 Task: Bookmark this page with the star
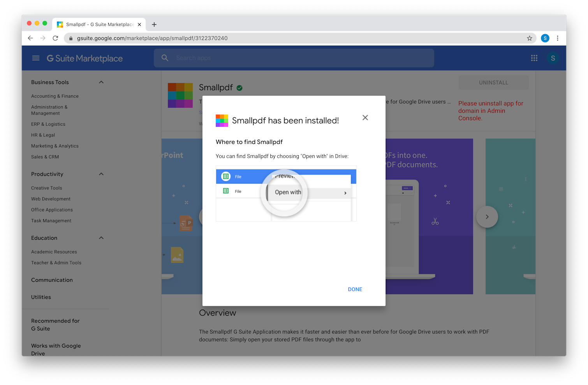pyautogui.click(x=530, y=38)
